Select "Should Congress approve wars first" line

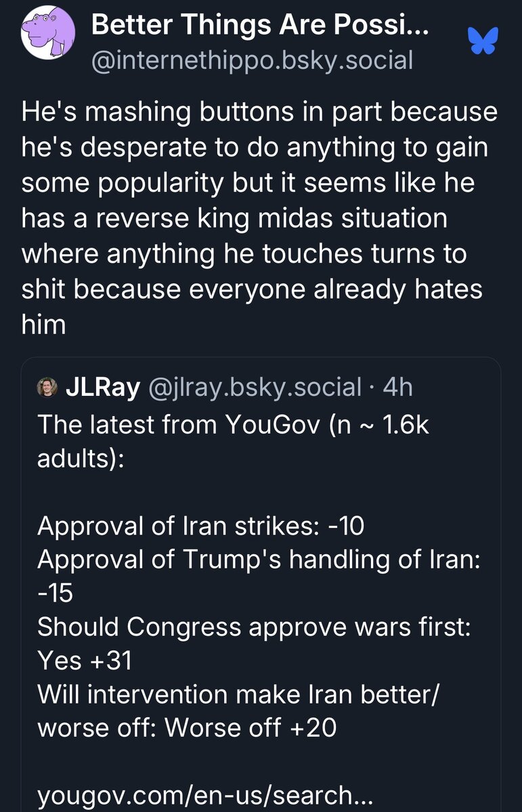coord(254,626)
